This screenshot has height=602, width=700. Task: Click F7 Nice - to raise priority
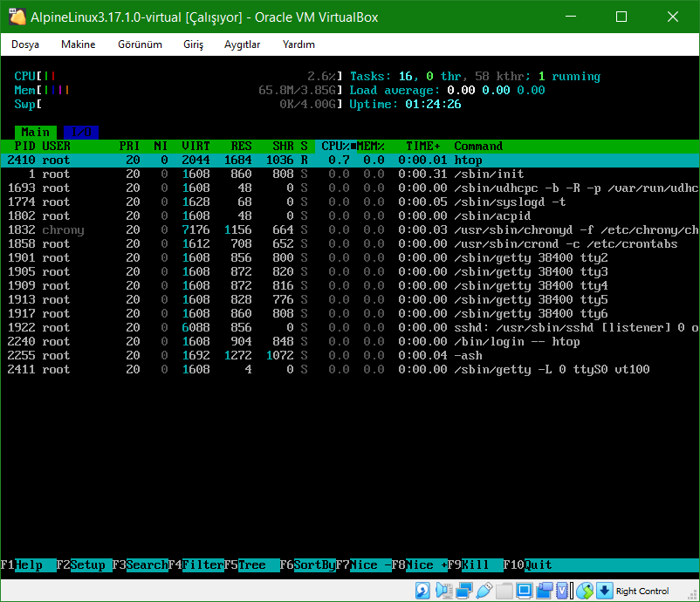pos(364,565)
